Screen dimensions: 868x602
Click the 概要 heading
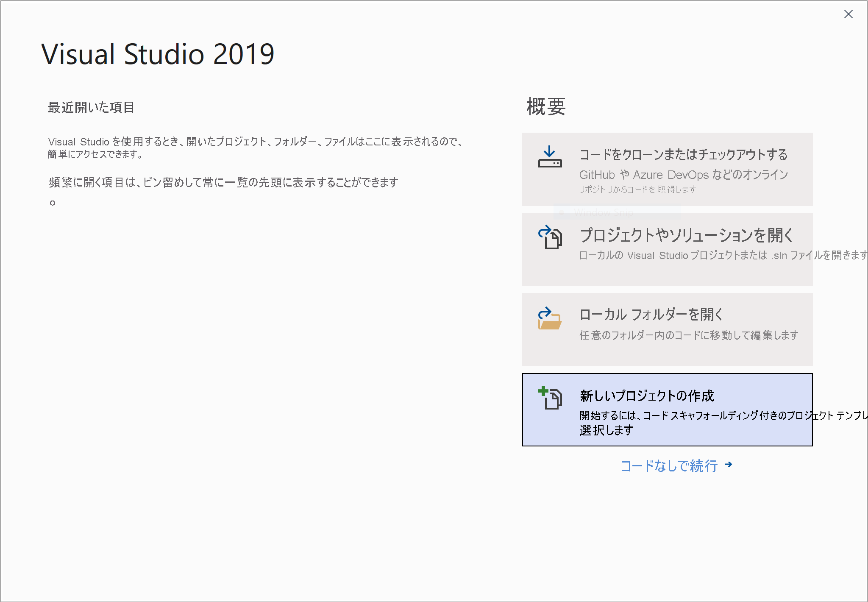tap(546, 106)
